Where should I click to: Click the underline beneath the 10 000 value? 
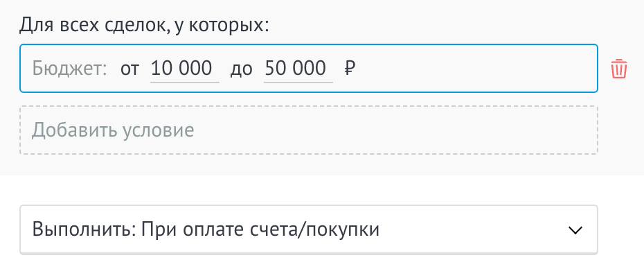coord(184,82)
